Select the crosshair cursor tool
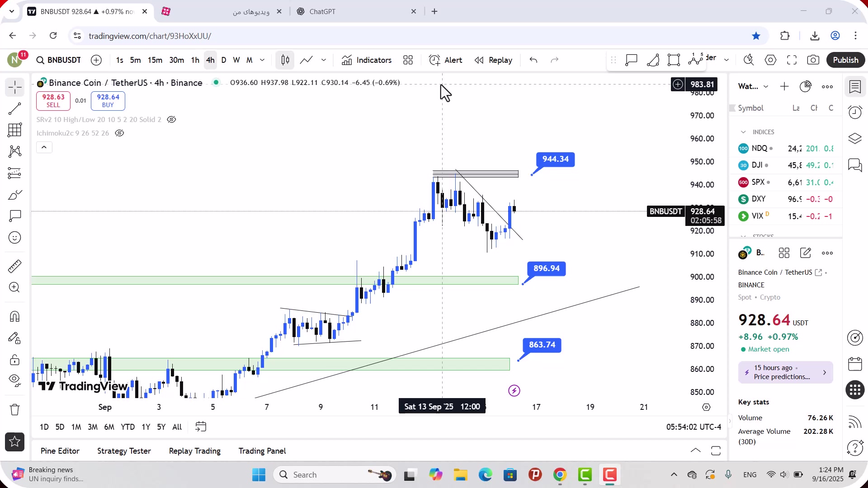The width and height of the screenshot is (868, 488). click(15, 87)
